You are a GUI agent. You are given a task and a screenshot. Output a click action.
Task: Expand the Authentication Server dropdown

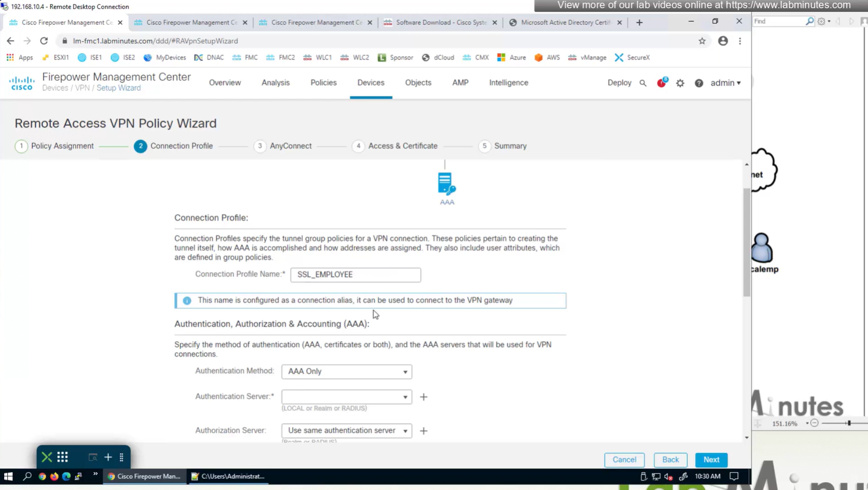(x=347, y=397)
